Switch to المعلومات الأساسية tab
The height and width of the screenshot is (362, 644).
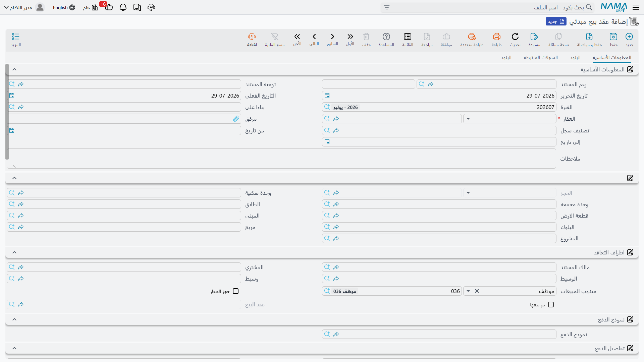612,58
